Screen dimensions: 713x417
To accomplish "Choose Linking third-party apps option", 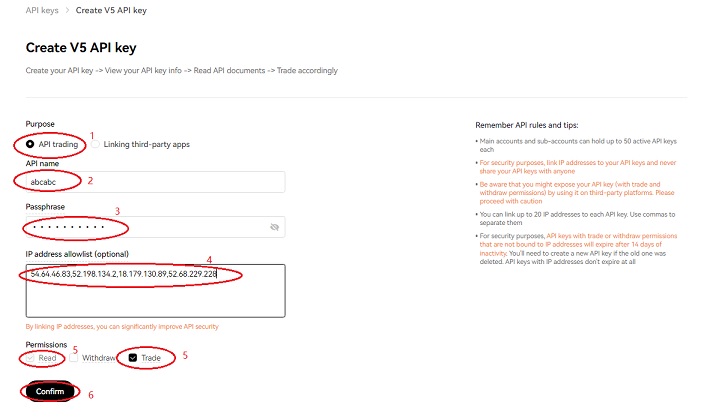I will [x=110, y=144].
